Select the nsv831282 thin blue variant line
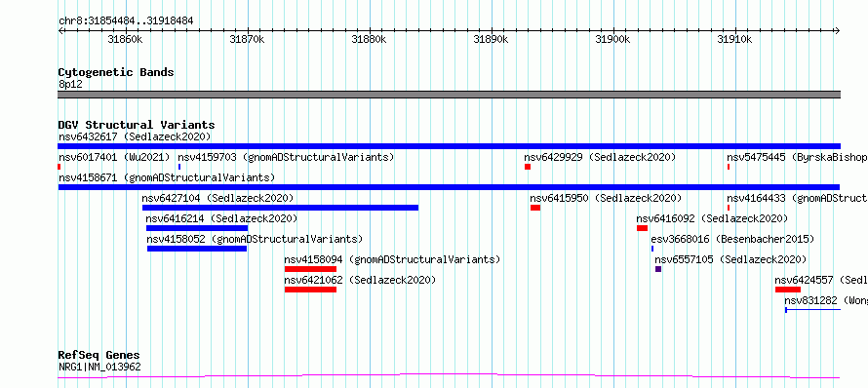Viewport: 868px width, 388px height. 812,309
